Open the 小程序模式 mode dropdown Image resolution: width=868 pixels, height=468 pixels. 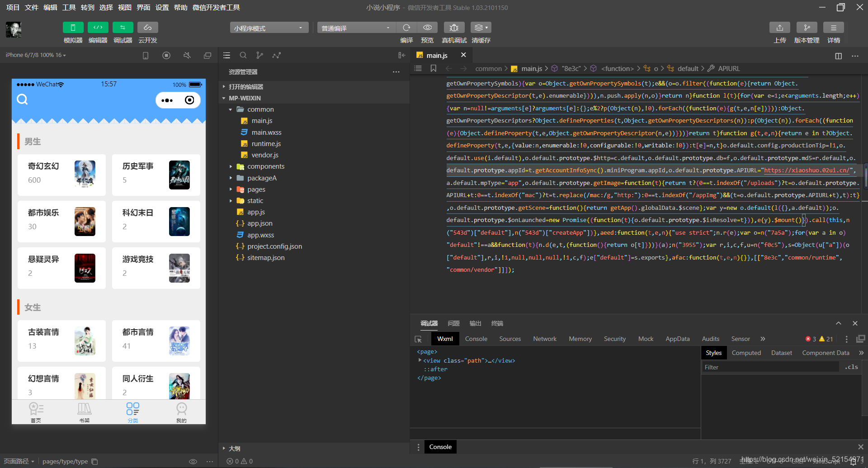[269, 28]
